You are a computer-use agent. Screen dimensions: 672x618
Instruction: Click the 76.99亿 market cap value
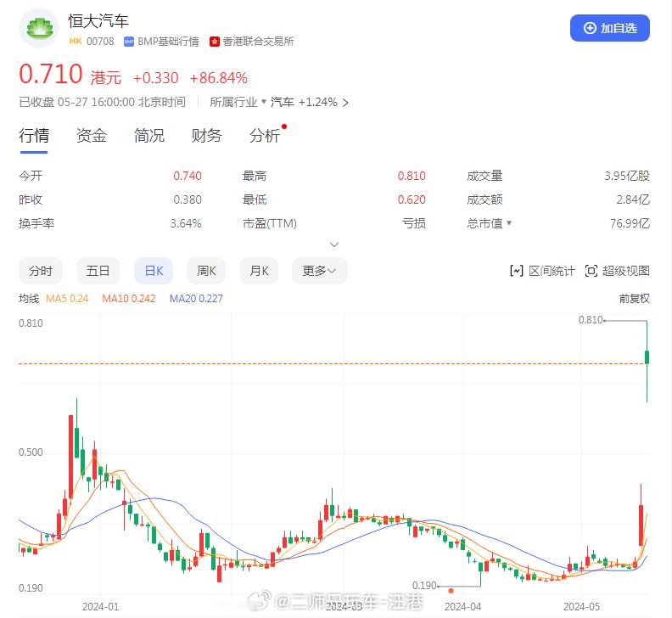point(630,223)
